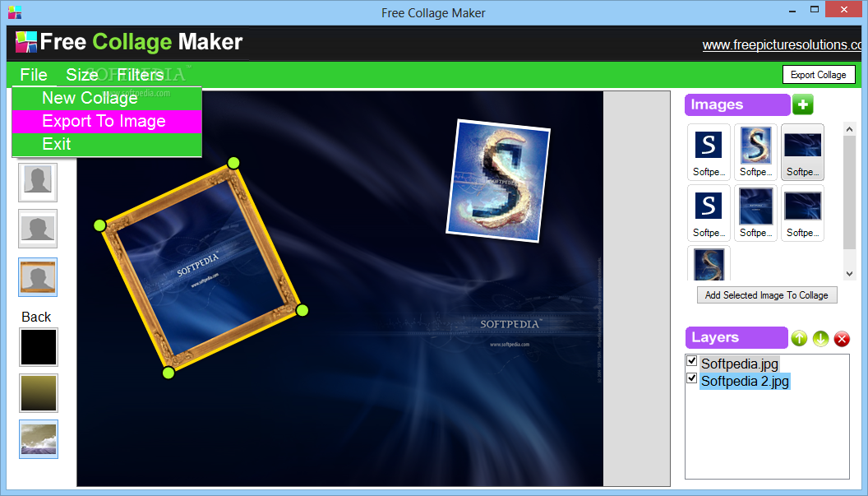Viewport: 868px width, 496px height.
Task: Select second-row white S logo thumbnail
Action: pos(709,213)
